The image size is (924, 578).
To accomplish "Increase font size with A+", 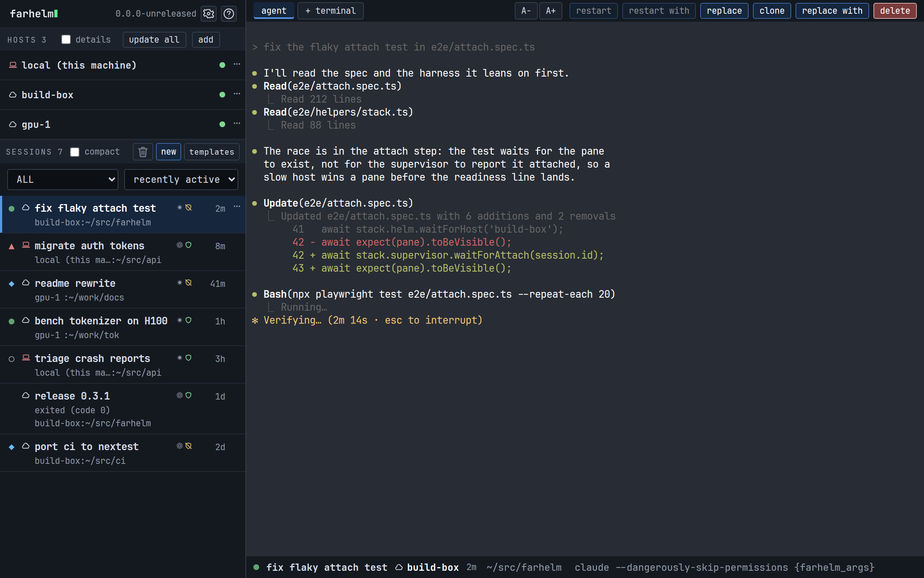I will [550, 11].
